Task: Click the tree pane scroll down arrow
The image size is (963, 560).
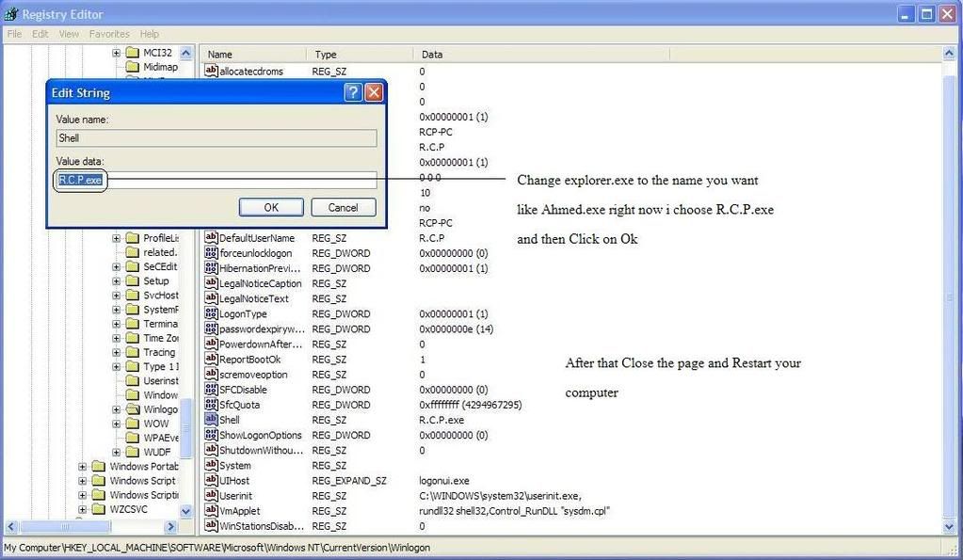Action: (x=186, y=511)
